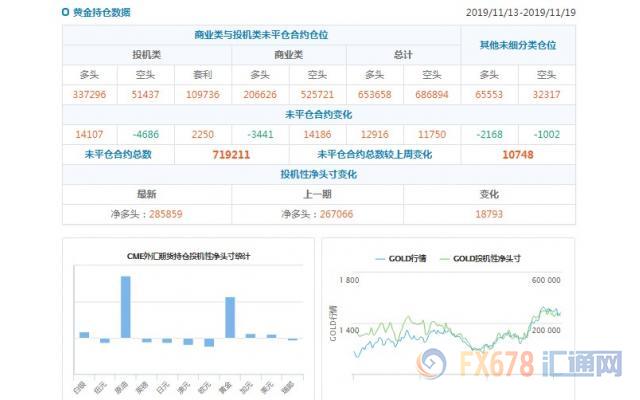
Task: Click the change value 14186
Action: tap(317, 134)
